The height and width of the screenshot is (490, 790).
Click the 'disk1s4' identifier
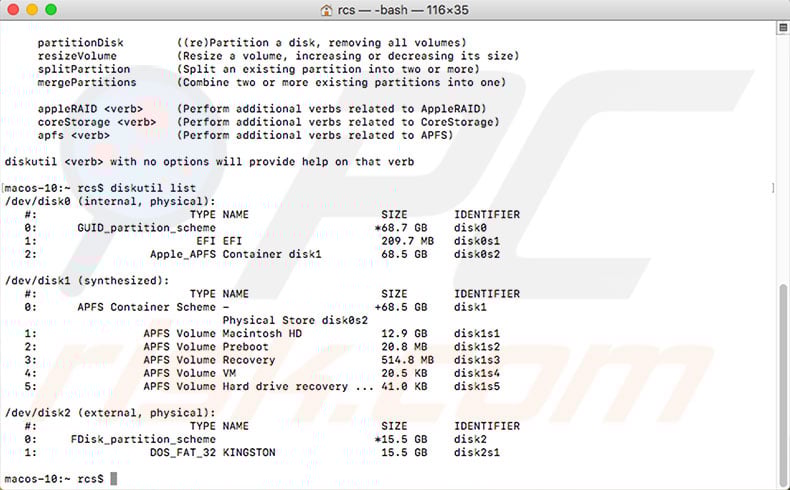coord(477,373)
